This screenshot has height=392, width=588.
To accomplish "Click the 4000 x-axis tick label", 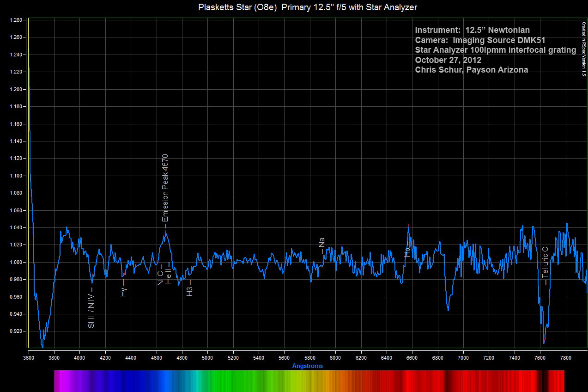I will coord(80,357).
